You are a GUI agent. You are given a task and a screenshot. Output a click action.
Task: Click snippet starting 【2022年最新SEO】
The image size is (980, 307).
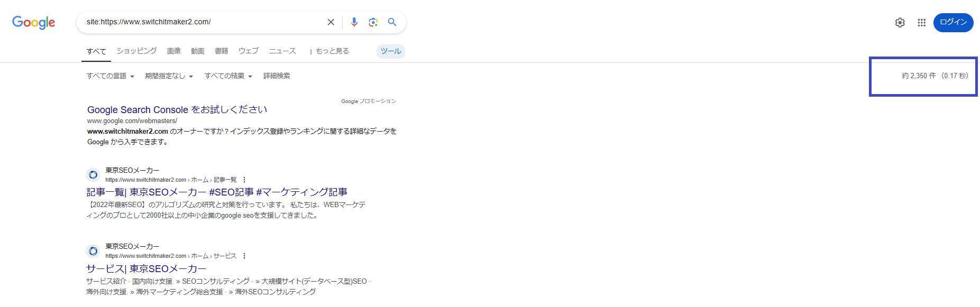[x=226, y=210]
